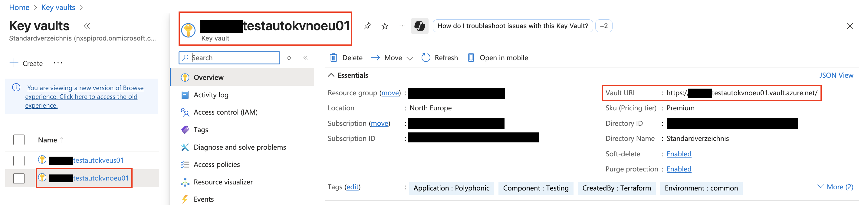Click the Tags purple tag icon
Image resolution: width=868 pixels, height=205 pixels.
coord(185,130)
